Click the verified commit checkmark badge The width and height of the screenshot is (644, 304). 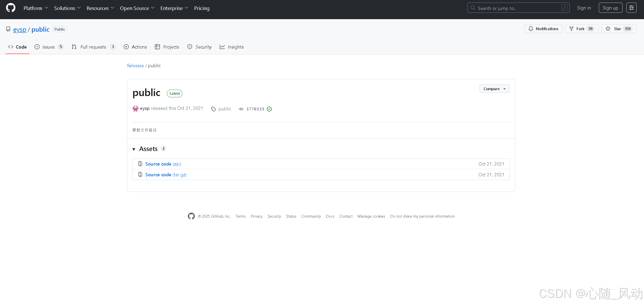(x=269, y=109)
